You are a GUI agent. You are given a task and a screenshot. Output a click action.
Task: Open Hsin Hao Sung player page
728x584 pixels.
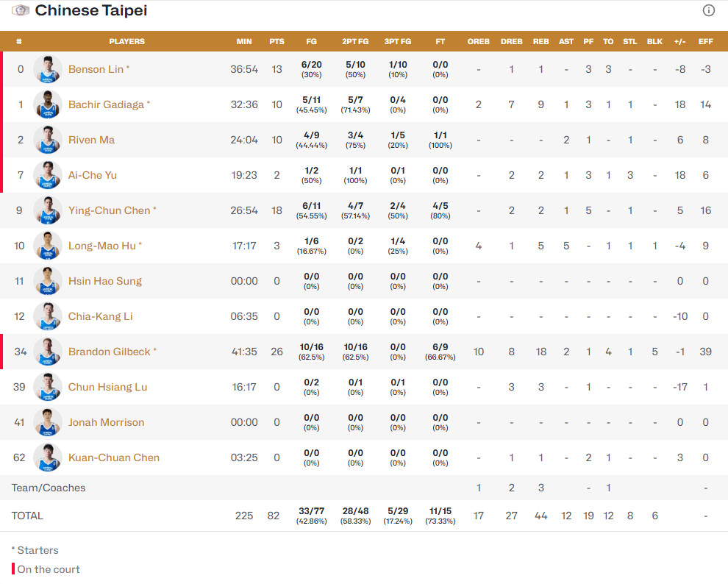pyautogui.click(x=105, y=281)
